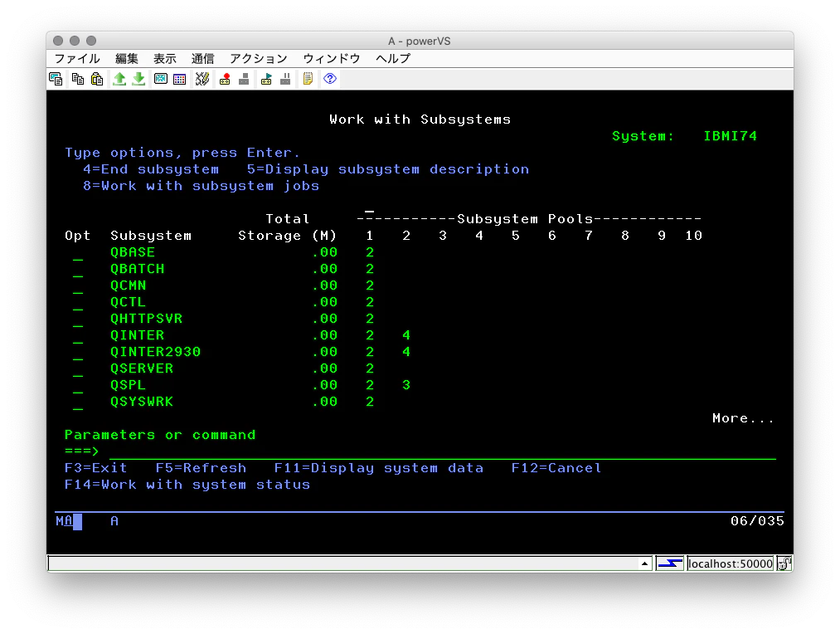Open the ウィンドウ menu

(x=332, y=58)
